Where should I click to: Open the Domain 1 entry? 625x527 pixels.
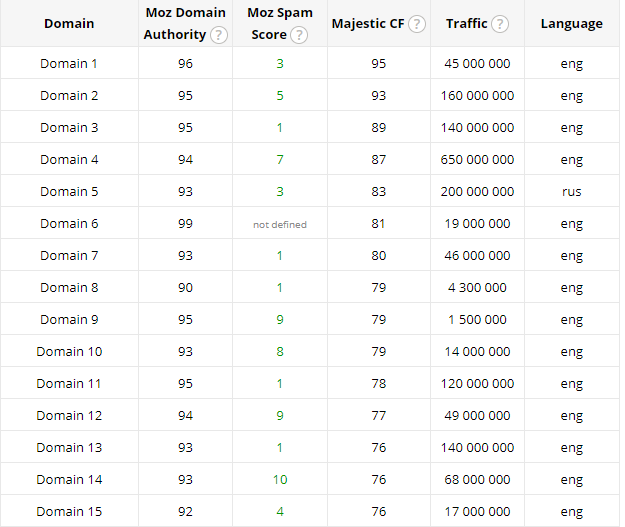(69, 63)
